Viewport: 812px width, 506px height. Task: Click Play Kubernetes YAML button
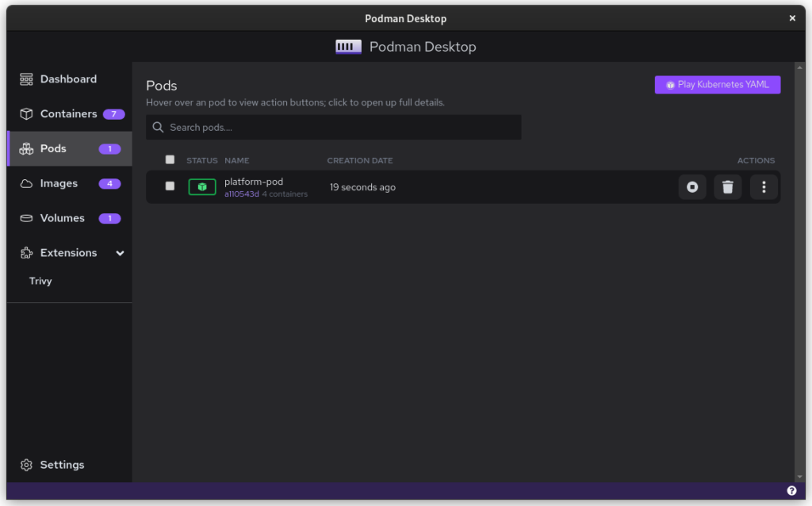click(718, 85)
